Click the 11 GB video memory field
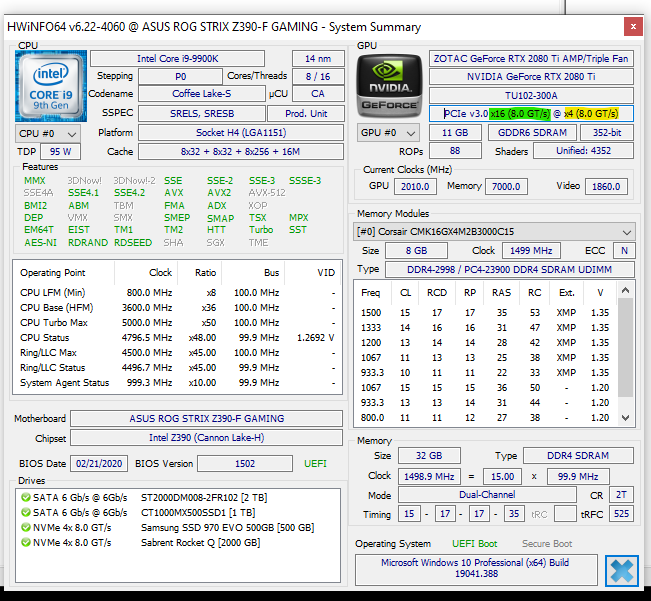 pos(455,133)
